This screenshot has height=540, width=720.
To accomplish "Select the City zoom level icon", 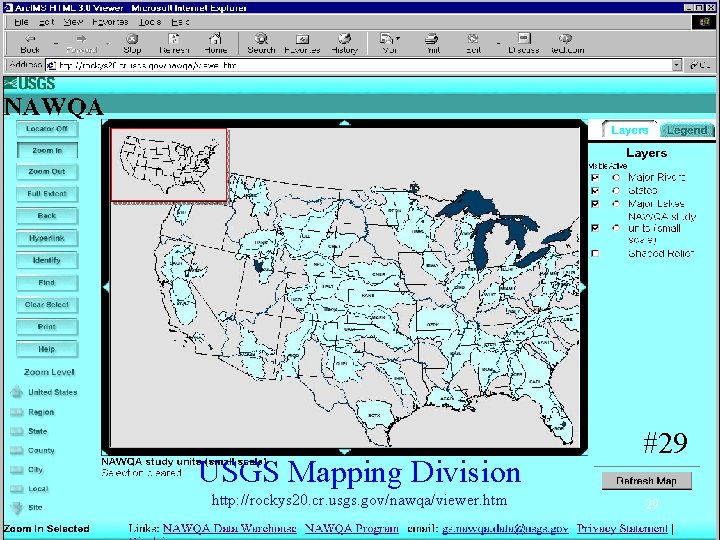I will pos(17,470).
